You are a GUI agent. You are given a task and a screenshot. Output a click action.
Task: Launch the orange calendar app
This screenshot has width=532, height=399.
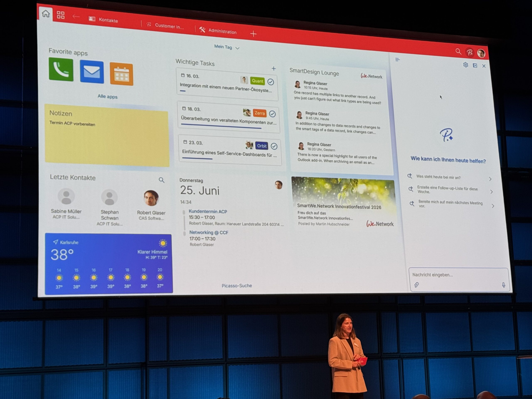(121, 74)
